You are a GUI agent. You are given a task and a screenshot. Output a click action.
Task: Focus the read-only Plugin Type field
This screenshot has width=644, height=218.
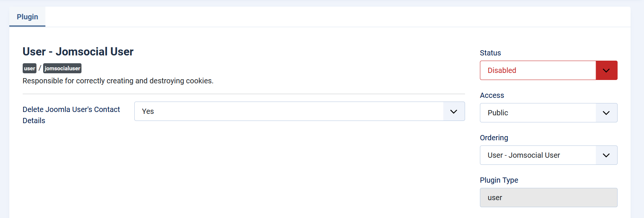click(548, 198)
